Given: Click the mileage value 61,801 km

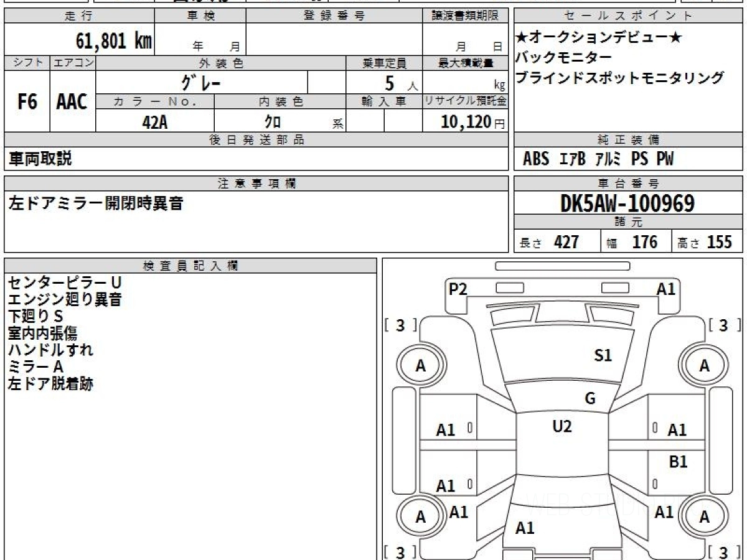Looking at the screenshot, I should pyautogui.click(x=114, y=41).
